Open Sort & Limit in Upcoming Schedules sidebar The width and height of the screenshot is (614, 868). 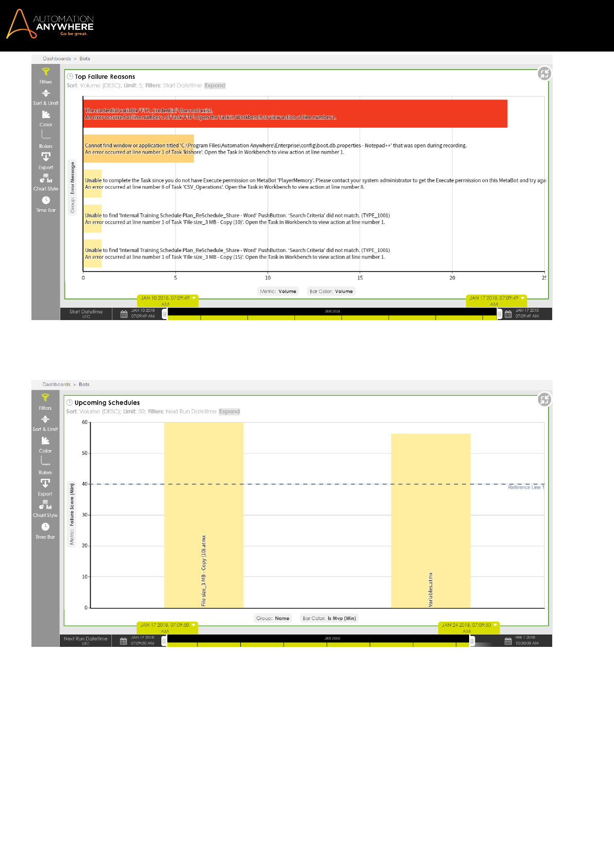click(x=45, y=423)
